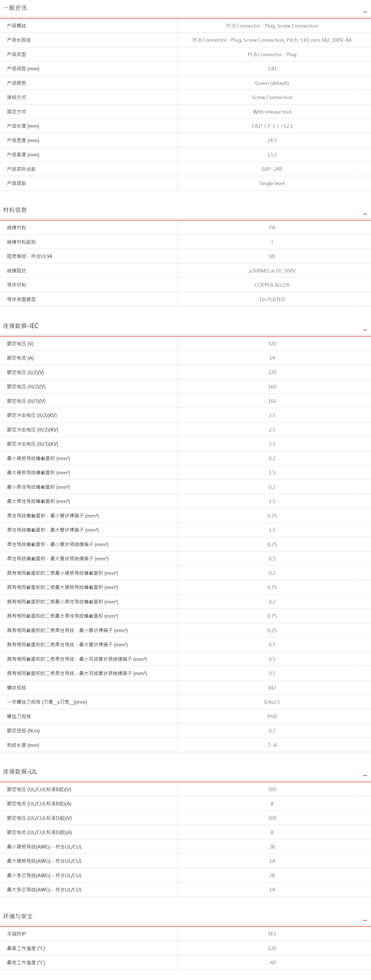Collapse the 环境与安全 section using minus icon

(365, 920)
